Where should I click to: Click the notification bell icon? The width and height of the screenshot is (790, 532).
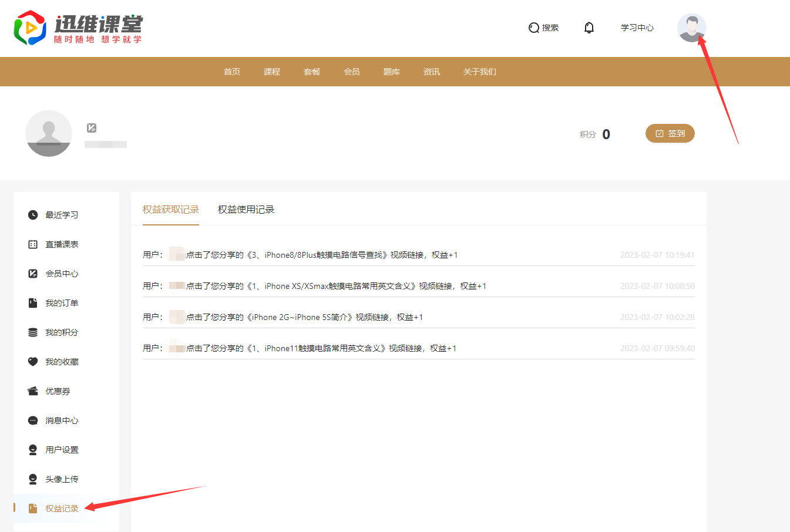[589, 28]
